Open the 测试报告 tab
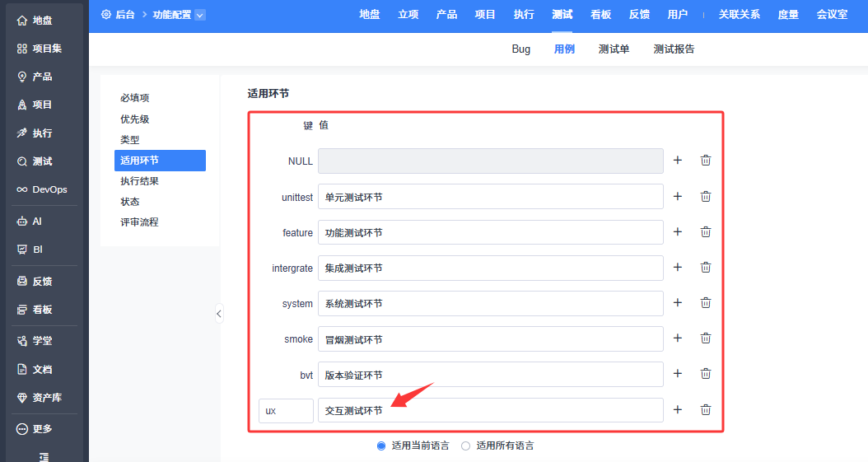Image resolution: width=868 pixels, height=462 pixels. [674, 49]
